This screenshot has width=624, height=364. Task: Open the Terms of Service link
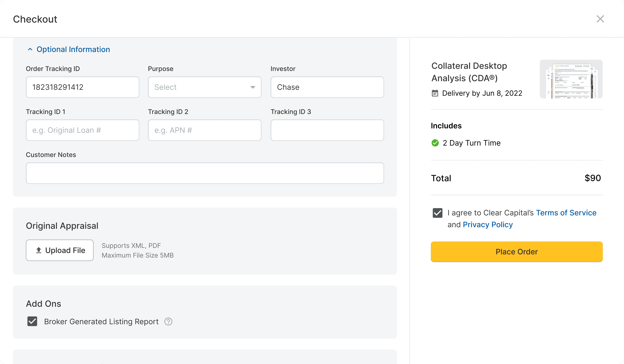tap(566, 213)
